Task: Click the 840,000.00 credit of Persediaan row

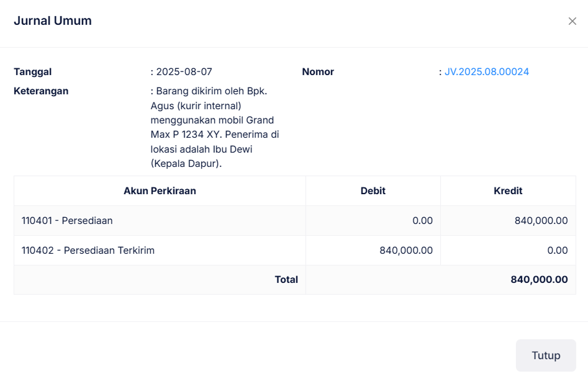Action: point(541,220)
